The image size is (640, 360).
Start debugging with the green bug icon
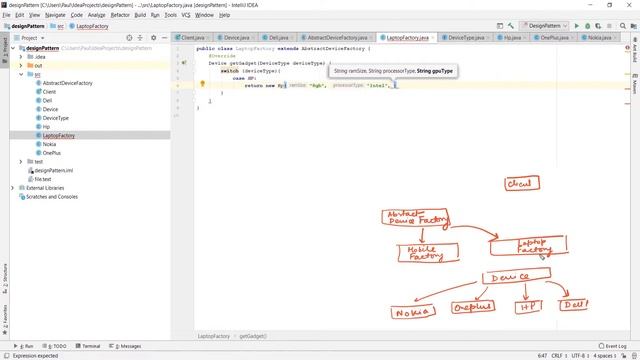click(587, 26)
